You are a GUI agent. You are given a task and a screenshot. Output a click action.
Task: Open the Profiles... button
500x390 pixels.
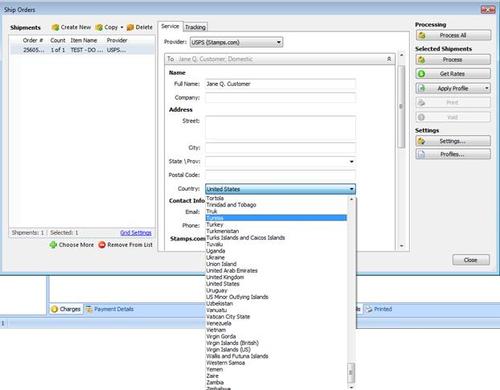point(453,154)
